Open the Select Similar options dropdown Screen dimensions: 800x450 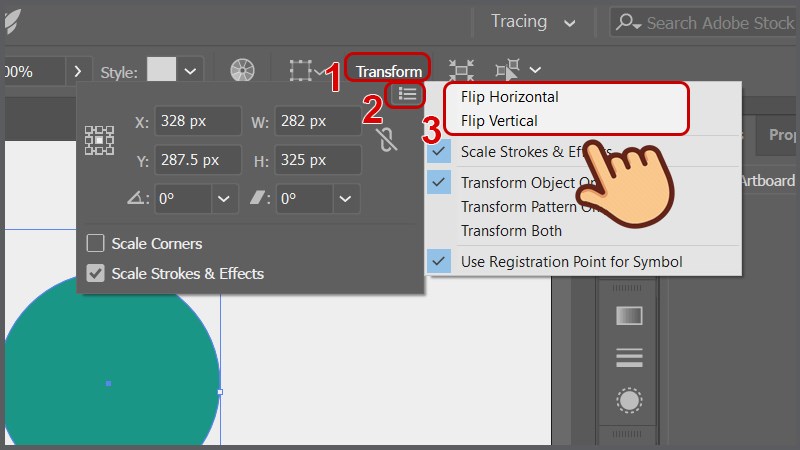pyautogui.click(x=535, y=70)
